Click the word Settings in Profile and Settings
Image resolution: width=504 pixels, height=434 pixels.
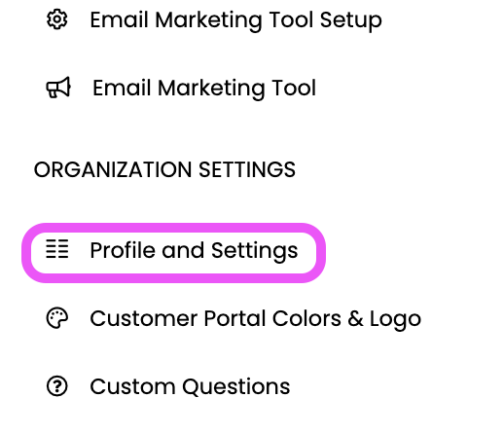(x=255, y=251)
